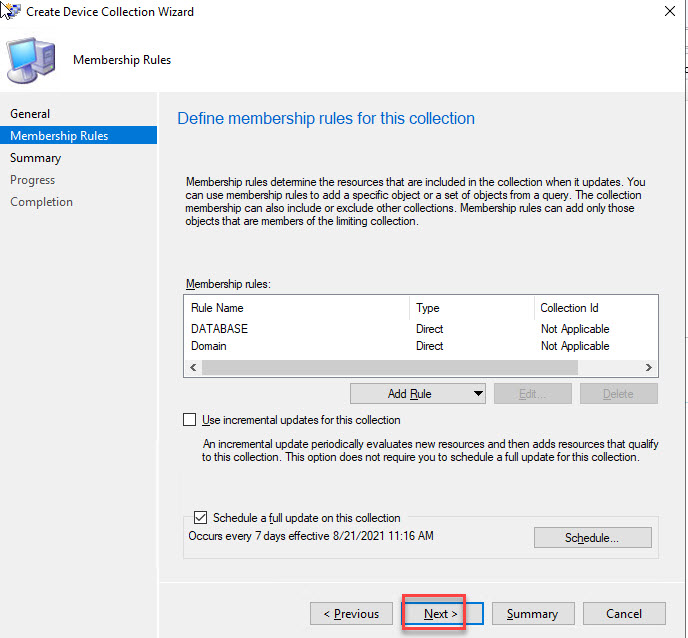Select the DATABASE membership rule row

pos(219,329)
